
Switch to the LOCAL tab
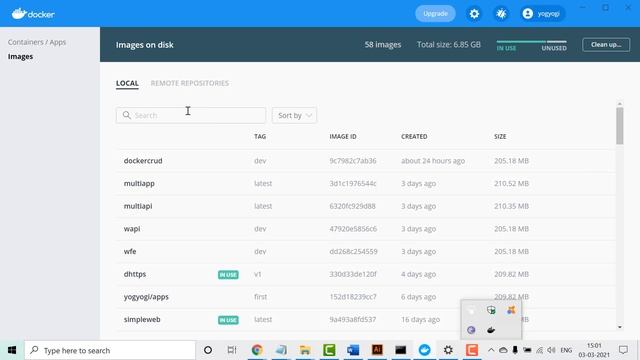pyautogui.click(x=127, y=83)
